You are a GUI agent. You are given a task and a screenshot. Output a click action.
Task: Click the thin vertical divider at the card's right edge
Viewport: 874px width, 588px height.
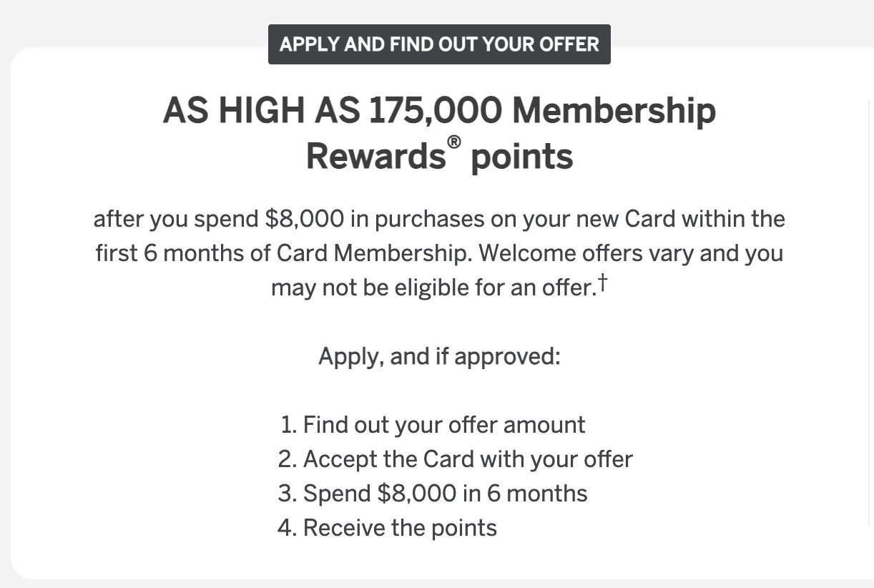pos(870,315)
